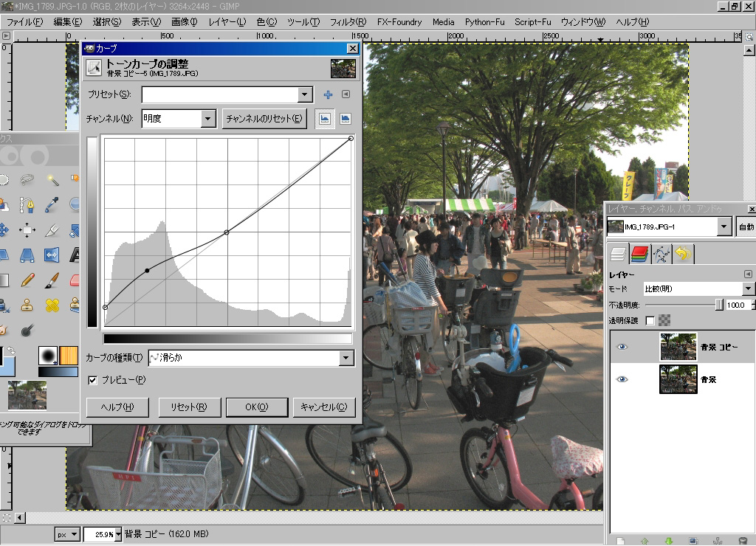Open the レイヤー(L) menu
This screenshot has width=756, height=546.
pyautogui.click(x=227, y=22)
